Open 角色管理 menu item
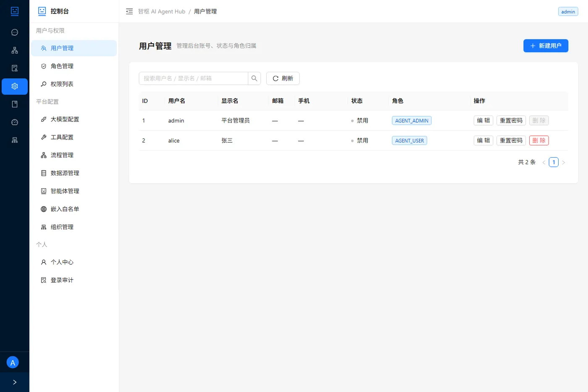This screenshot has width=588, height=392. [74, 66]
